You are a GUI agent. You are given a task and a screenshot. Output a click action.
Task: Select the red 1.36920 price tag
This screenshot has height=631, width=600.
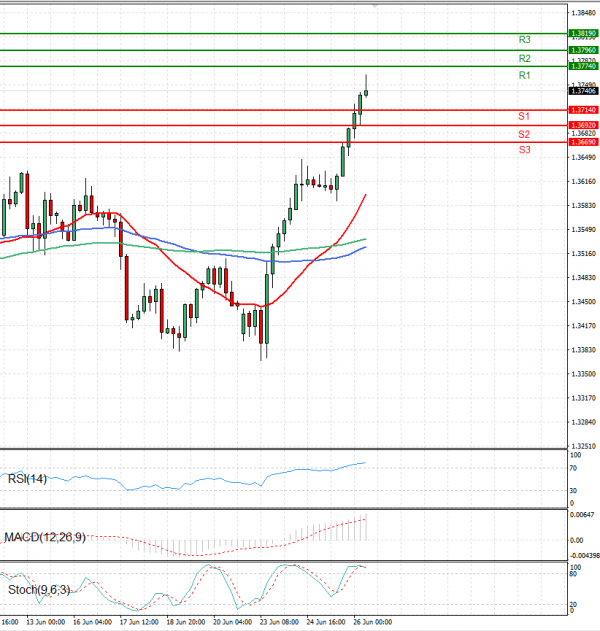click(x=584, y=126)
